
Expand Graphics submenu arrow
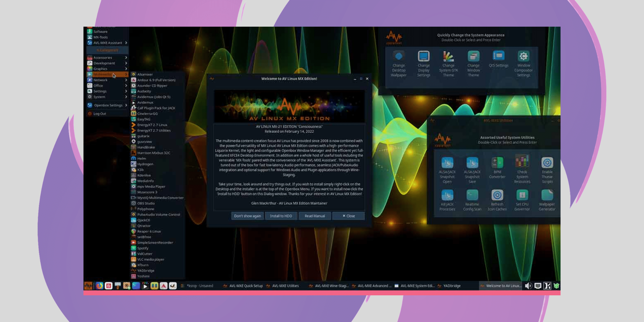[126, 69]
